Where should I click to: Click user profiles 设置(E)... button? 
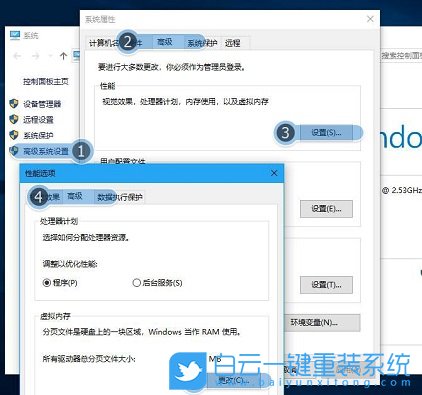(326, 209)
